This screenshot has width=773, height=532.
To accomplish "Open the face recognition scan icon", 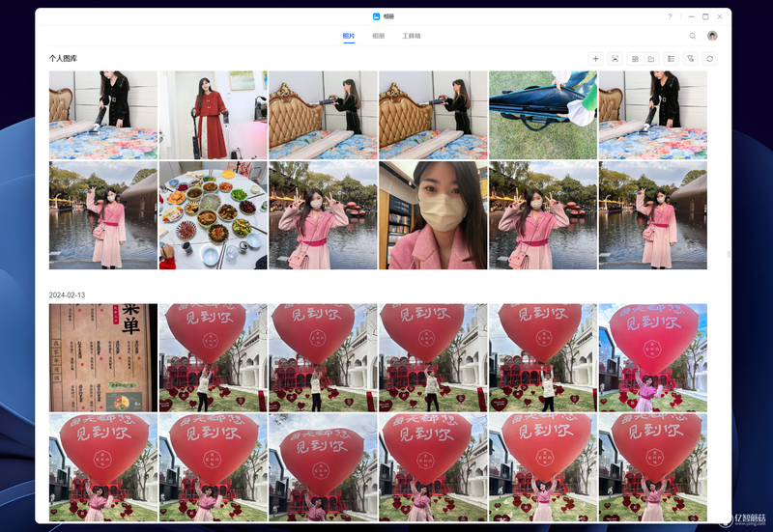I will (x=615, y=59).
